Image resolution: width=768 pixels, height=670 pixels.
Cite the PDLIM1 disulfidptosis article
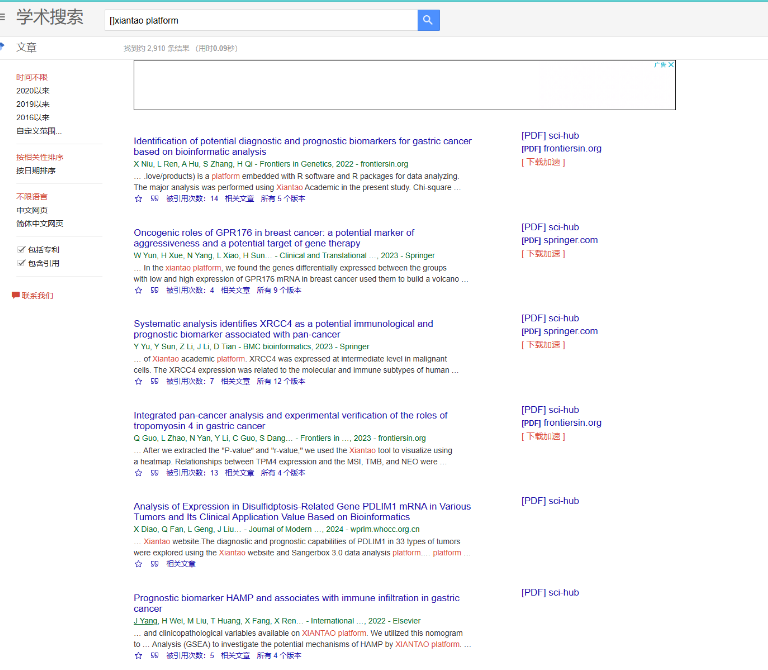[154, 564]
